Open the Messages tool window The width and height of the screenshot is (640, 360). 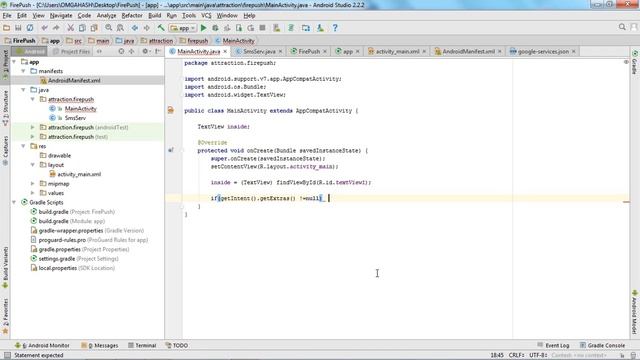point(100,345)
